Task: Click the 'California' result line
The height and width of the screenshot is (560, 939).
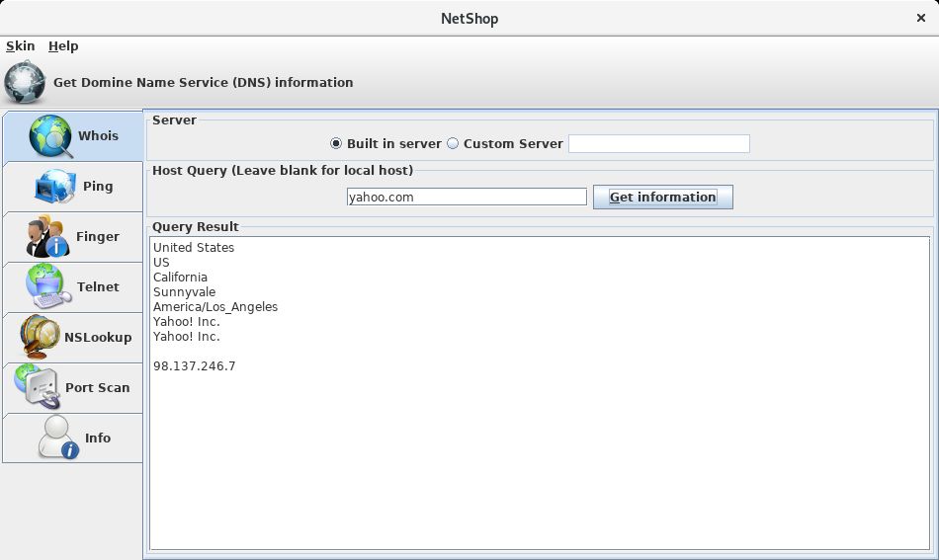Action: (x=180, y=277)
